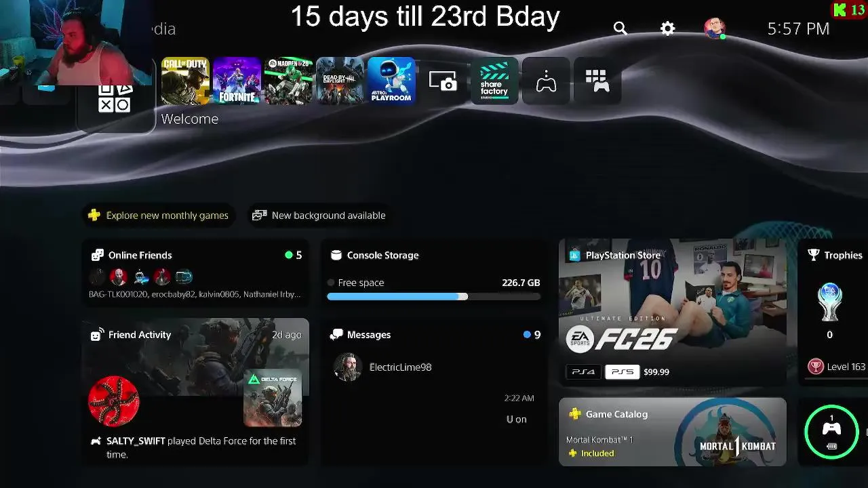The image size is (868, 488).
Task: Click the $99.99 price text
Action: point(656,372)
